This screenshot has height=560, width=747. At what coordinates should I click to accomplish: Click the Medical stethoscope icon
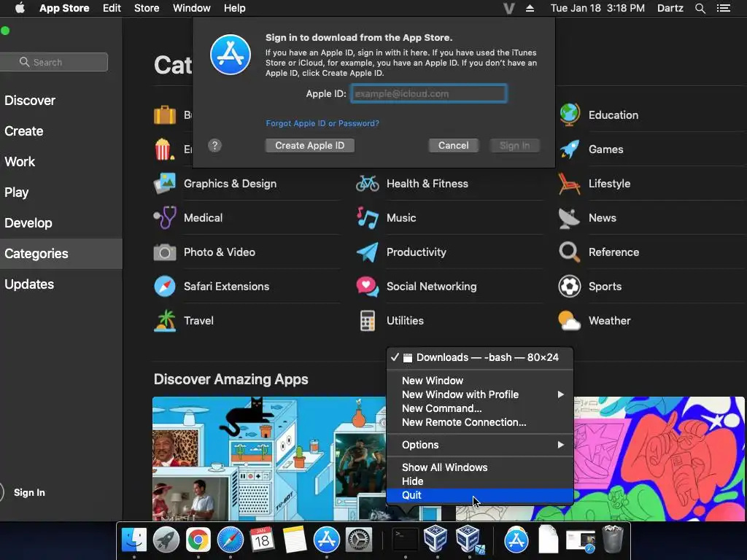click(165, 217)
